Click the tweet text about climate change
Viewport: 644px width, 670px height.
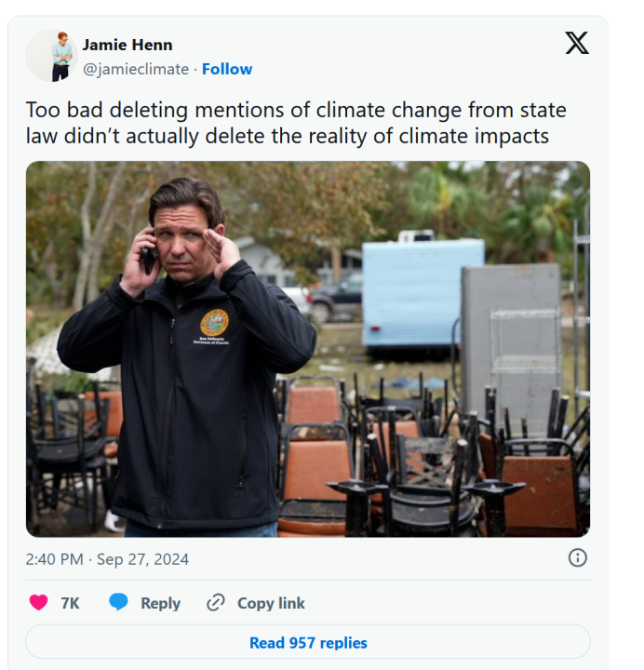pyautogui.click(x=296, y=123)
